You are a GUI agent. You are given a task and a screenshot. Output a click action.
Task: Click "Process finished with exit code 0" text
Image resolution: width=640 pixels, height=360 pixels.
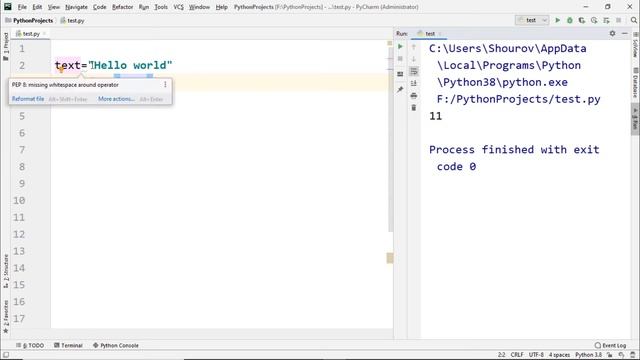tap(514, 158)
